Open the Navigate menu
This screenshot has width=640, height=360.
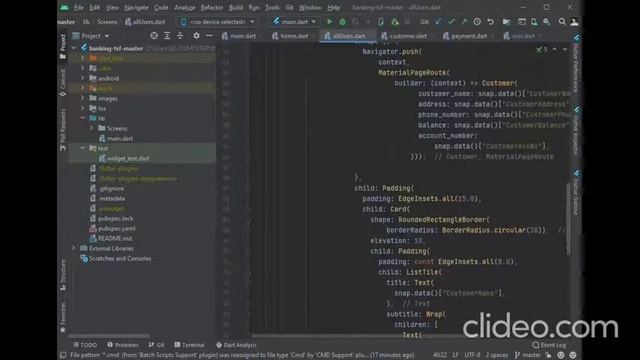click(136, 7)
